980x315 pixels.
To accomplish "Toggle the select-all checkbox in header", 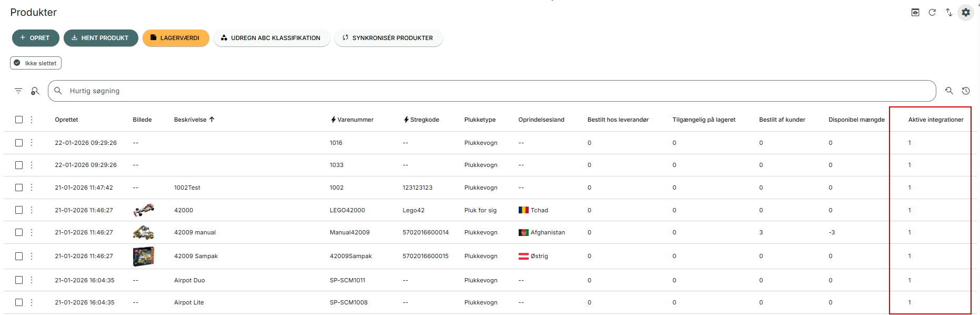I will (19, 120).
